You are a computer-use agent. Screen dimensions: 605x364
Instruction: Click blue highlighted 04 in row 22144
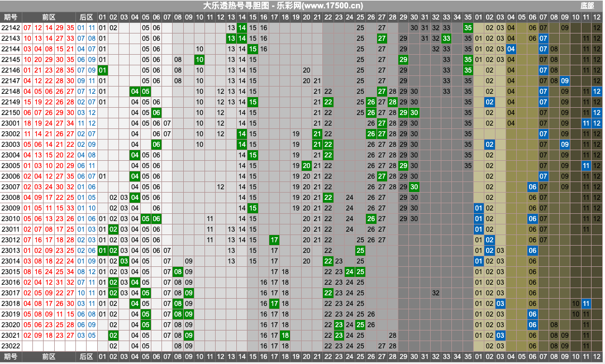[x=511, y=49]
